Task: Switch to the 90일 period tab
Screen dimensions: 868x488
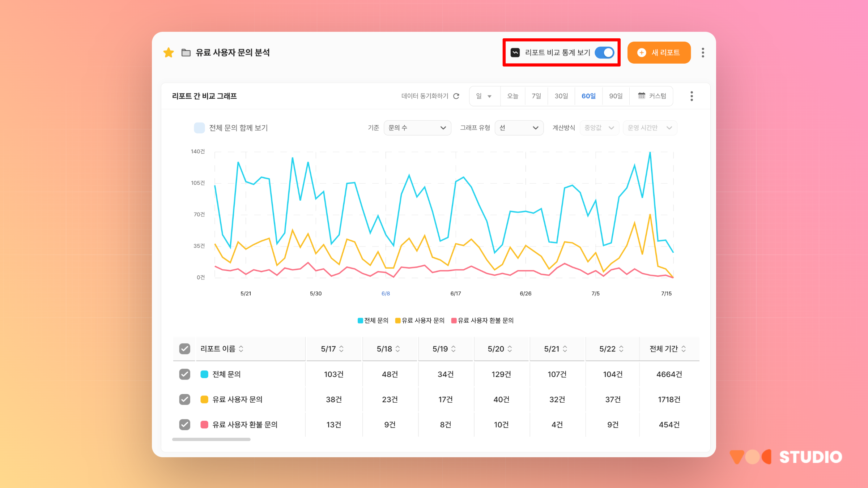Action: tap(616, 96)
